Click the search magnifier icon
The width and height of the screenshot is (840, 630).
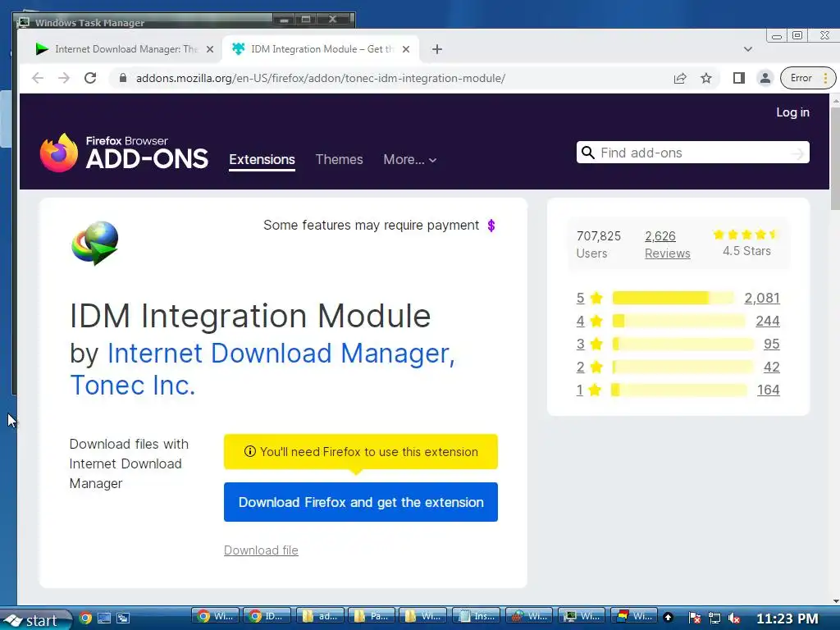(587, 153)
